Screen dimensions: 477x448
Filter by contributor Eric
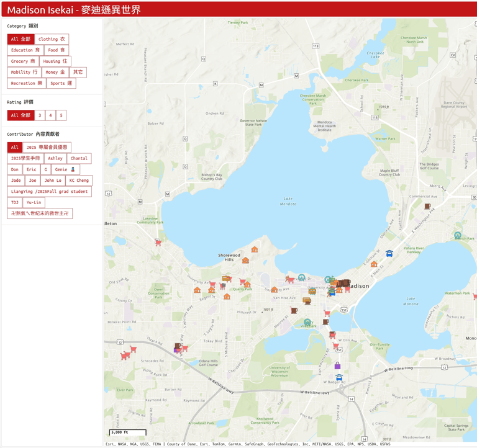click(x=31, y=169)
